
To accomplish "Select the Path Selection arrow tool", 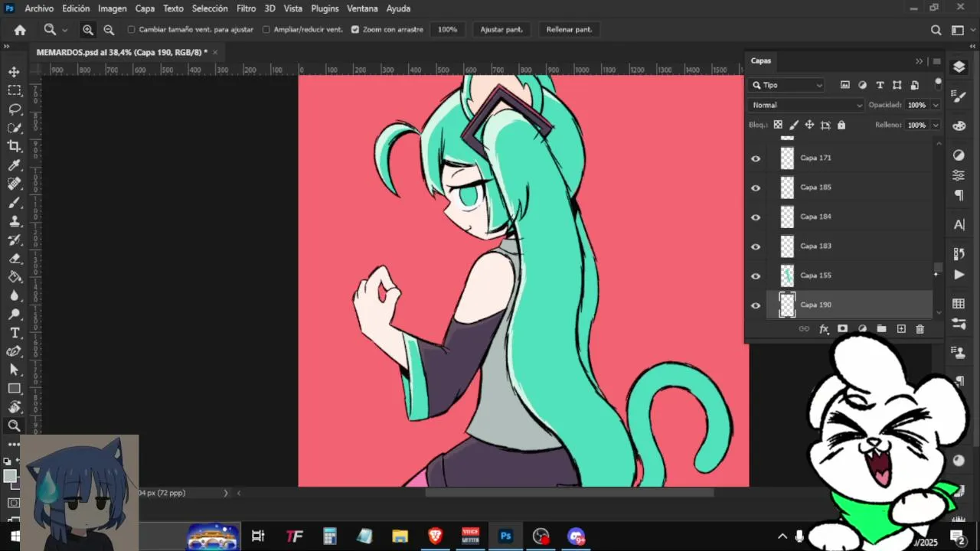I will point(14,370).
